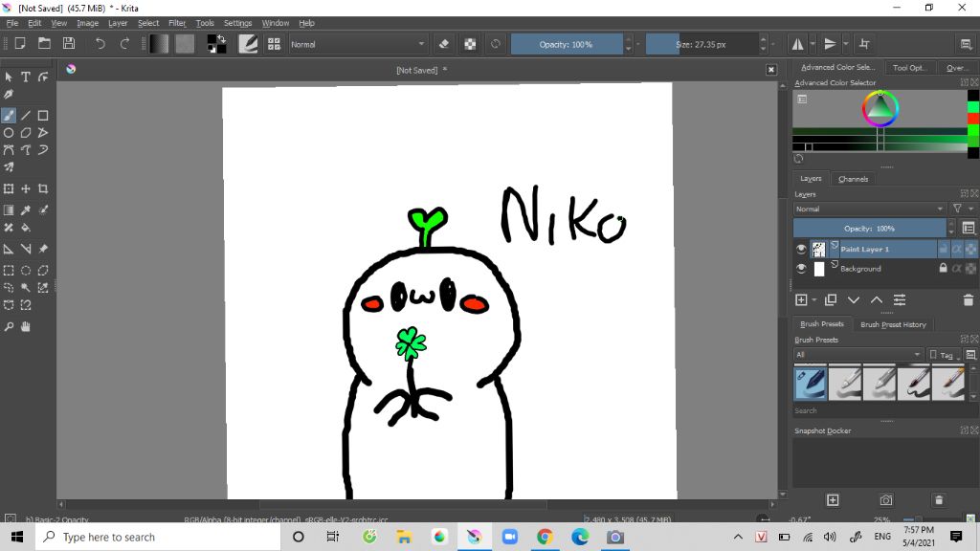Toggle eraser mode in toolbar

coord(444,44)
